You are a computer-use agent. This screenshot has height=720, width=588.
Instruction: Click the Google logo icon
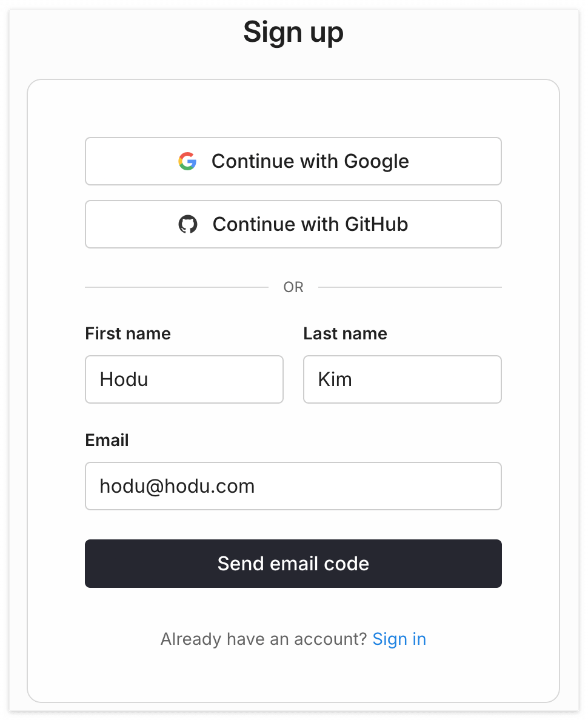point(187,161)
